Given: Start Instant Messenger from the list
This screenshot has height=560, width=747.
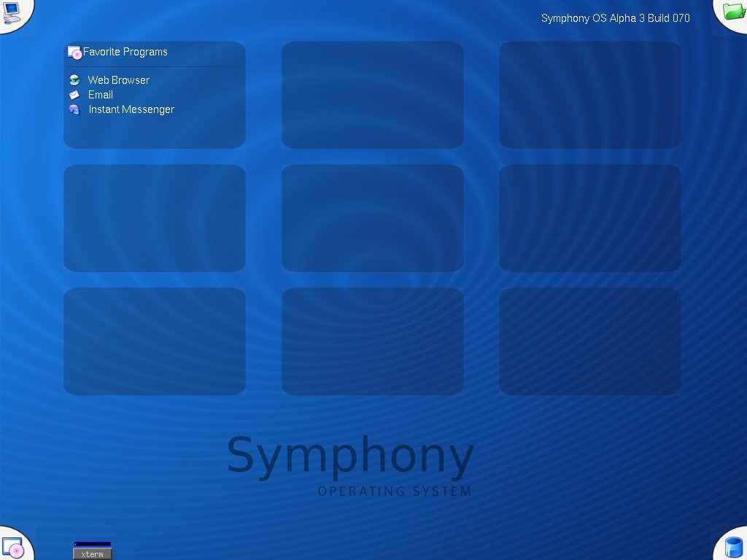Looking at the screenshot, I should click(131, 109).
